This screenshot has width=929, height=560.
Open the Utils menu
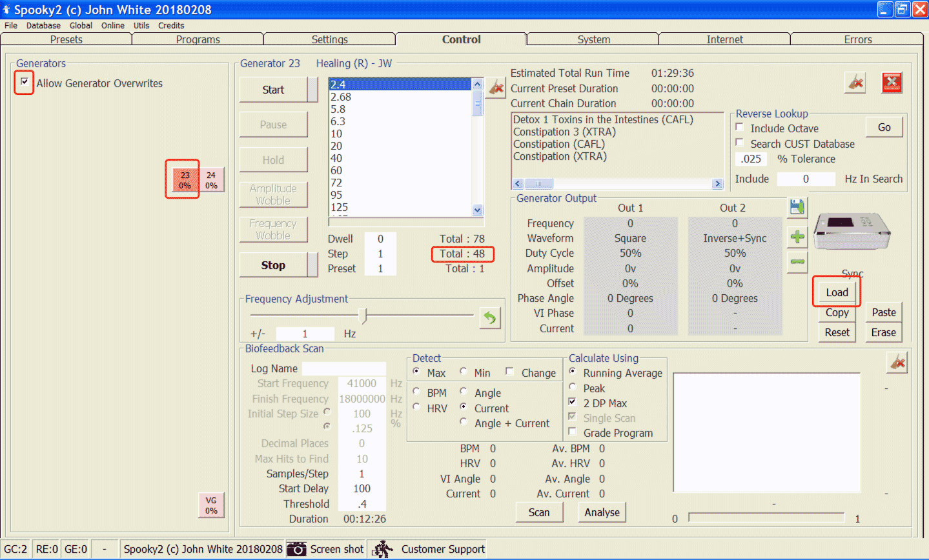click(141, 26)
